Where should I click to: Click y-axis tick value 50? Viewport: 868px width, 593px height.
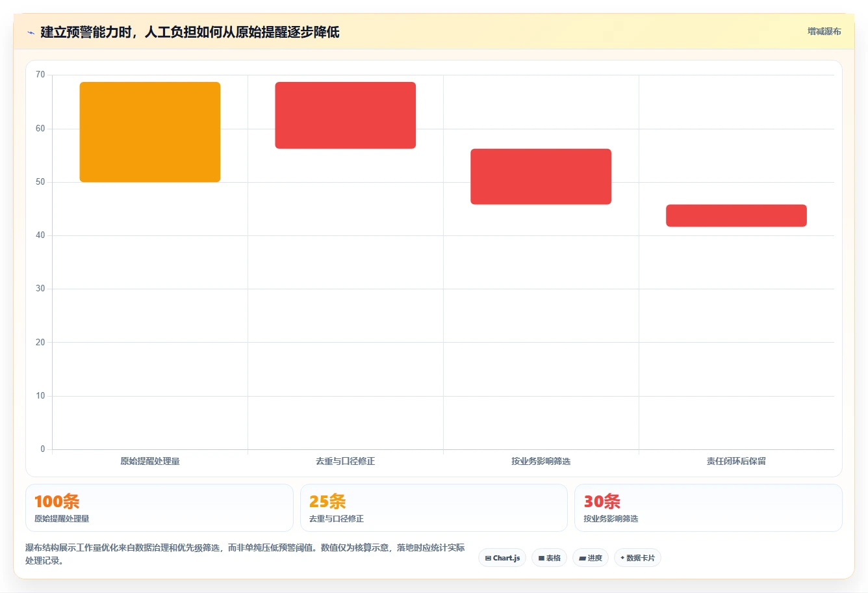click(40, 182)
